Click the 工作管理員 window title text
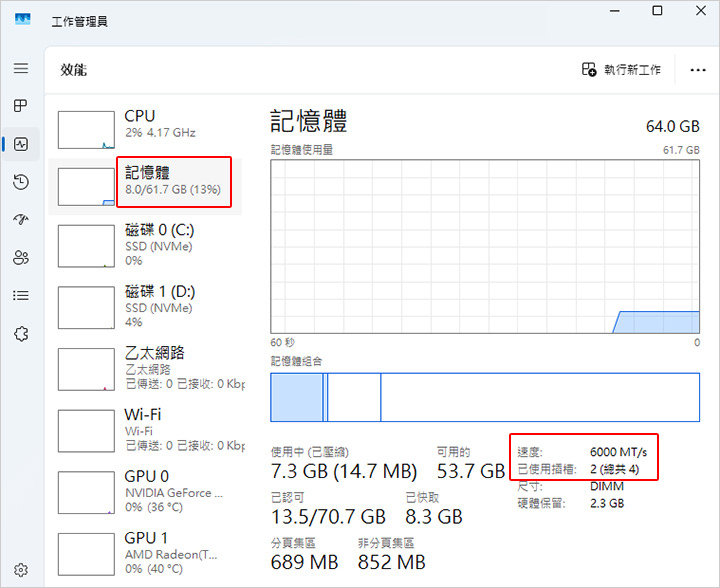Viewport: 720px width, 588px height. [79, 22]
